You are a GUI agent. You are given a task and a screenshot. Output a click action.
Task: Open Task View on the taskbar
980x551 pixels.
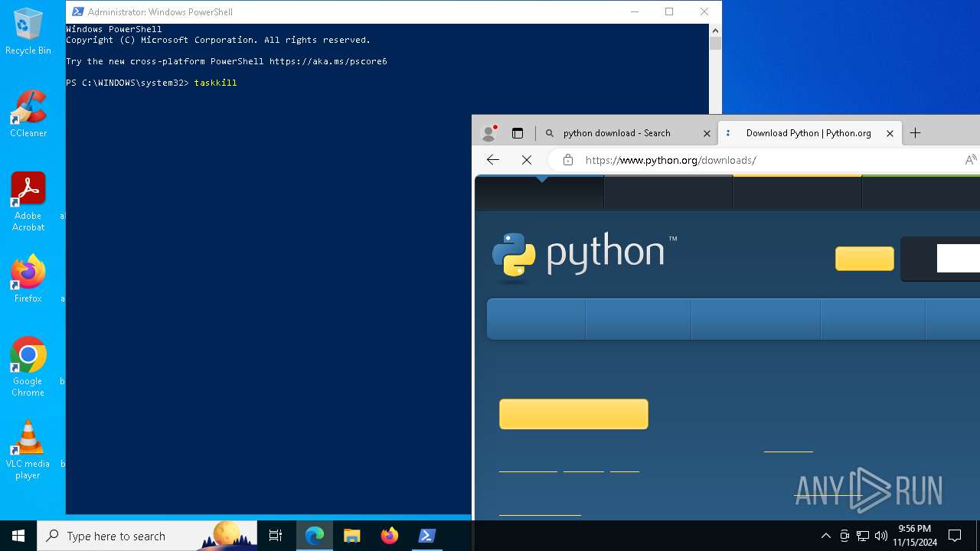point(276,536)
